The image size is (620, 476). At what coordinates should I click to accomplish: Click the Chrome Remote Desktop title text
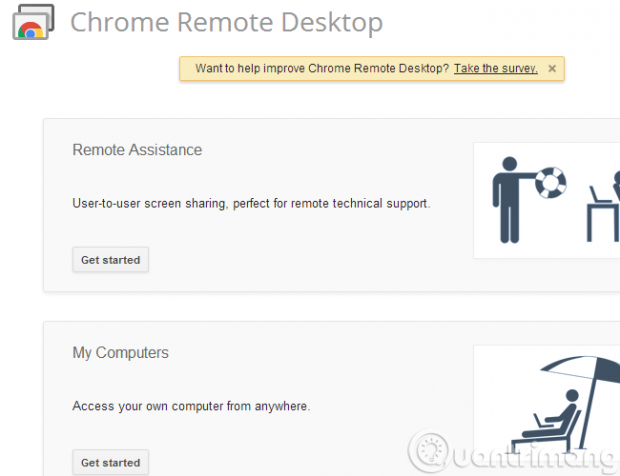click(226, 22)
